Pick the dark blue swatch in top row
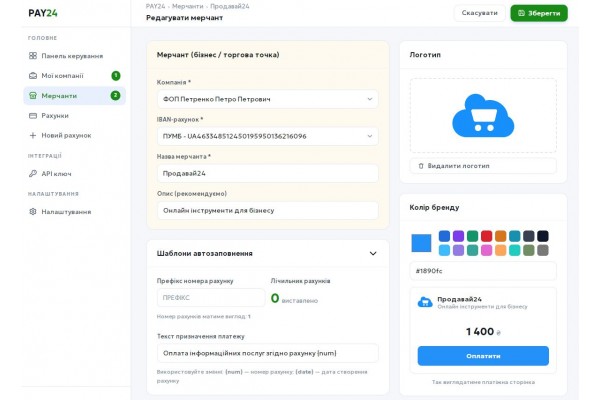The width and height of the screenshot is (600, 400). tap(444, 236)
